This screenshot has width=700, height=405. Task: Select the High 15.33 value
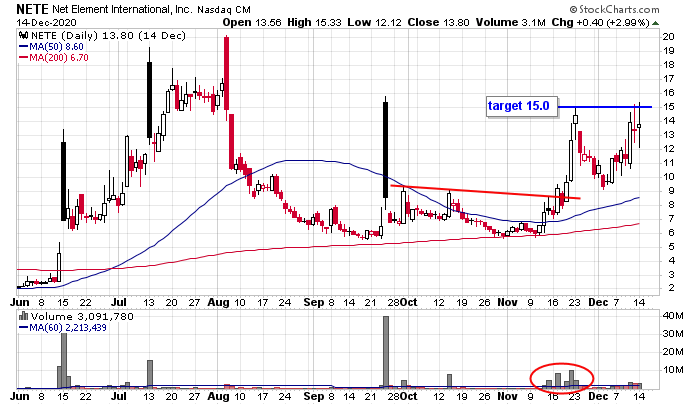click(315, 22)
